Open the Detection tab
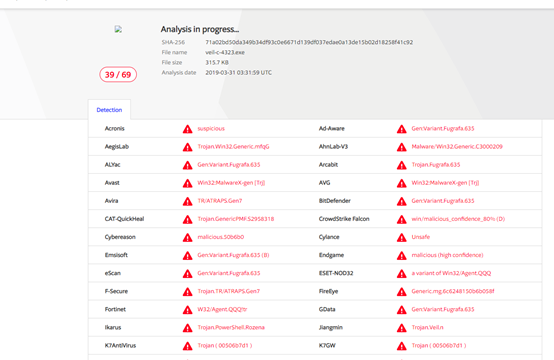Image resolution: width=554 pixels, height=360 pixels. coord(109,110)
